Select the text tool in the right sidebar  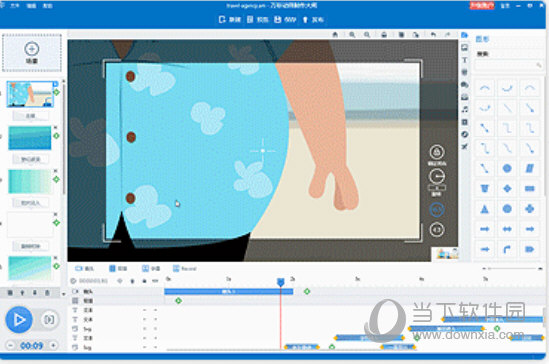[465, 60]
